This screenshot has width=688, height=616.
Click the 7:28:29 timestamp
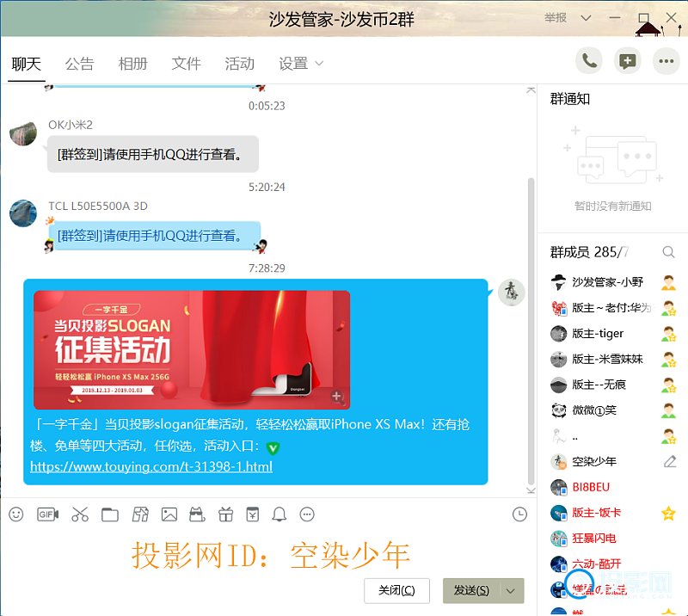[267, 268]
